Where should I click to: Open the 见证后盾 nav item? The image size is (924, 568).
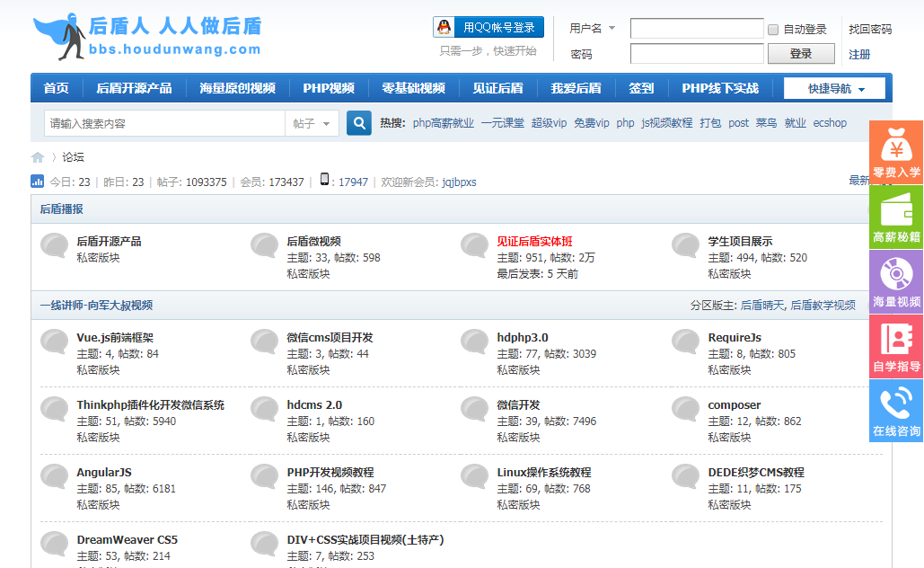498,88
